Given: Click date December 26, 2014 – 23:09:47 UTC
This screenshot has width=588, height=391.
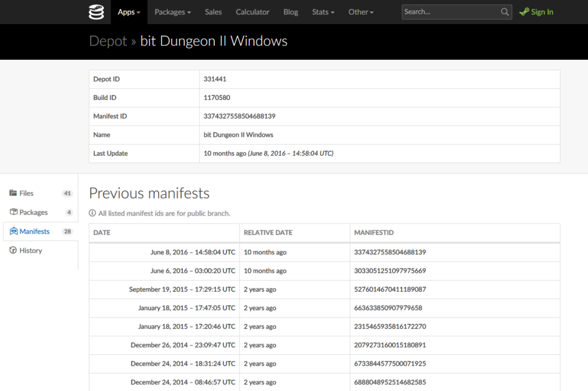Looking at the screenshot, I should click(183, 345).
